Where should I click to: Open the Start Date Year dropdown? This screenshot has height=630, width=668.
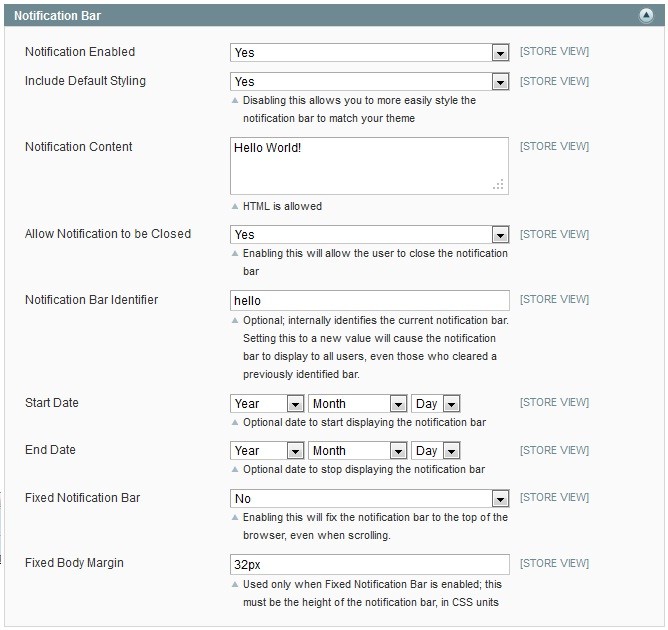point(267,403)
